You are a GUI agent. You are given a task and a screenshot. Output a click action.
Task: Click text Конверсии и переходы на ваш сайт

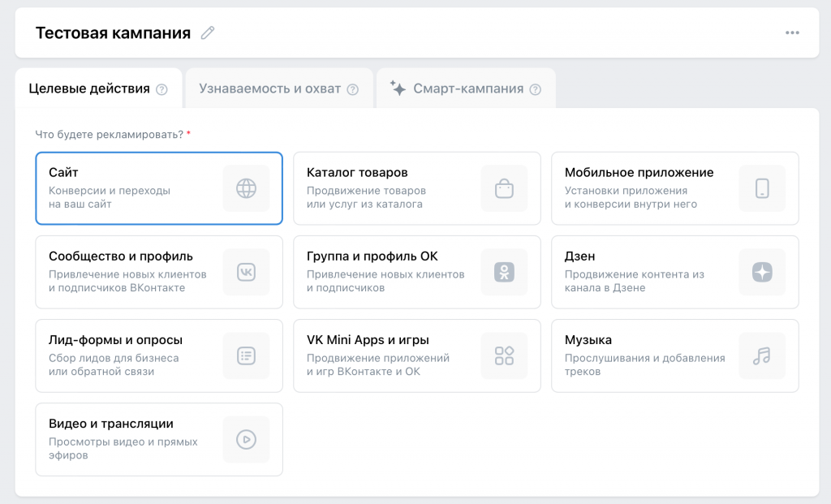coord(110,197)
